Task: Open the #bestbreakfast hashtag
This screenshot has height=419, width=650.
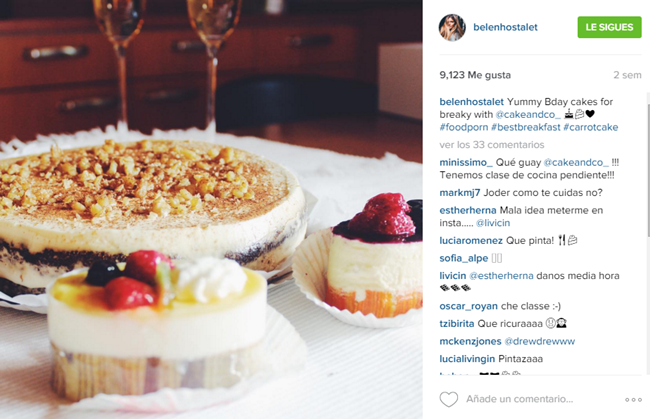Action: point(525,127)
